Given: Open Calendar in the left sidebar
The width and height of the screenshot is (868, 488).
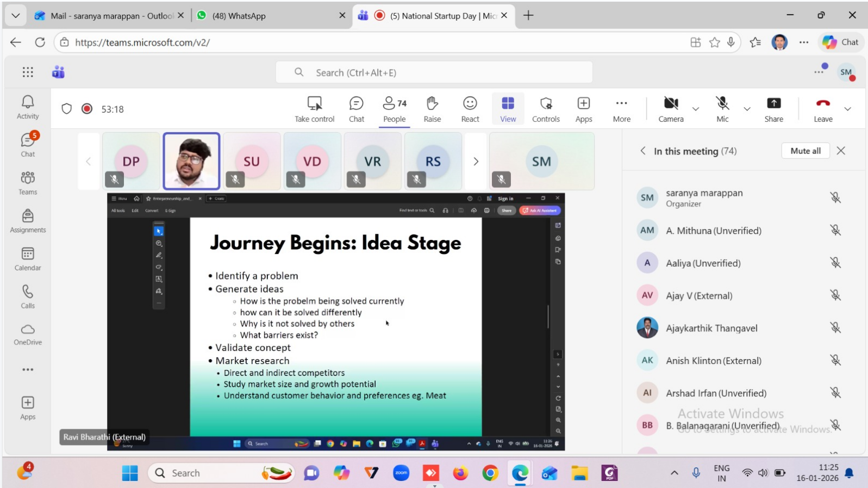Looking at the screenshot, I should pos(28,259).
